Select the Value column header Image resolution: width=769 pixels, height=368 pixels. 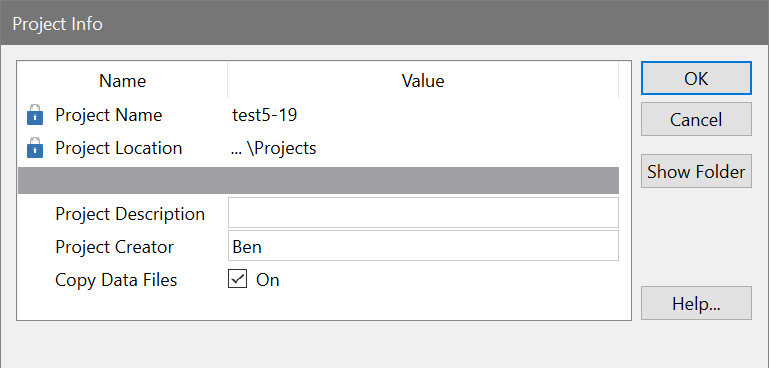(x=423, y=80)
